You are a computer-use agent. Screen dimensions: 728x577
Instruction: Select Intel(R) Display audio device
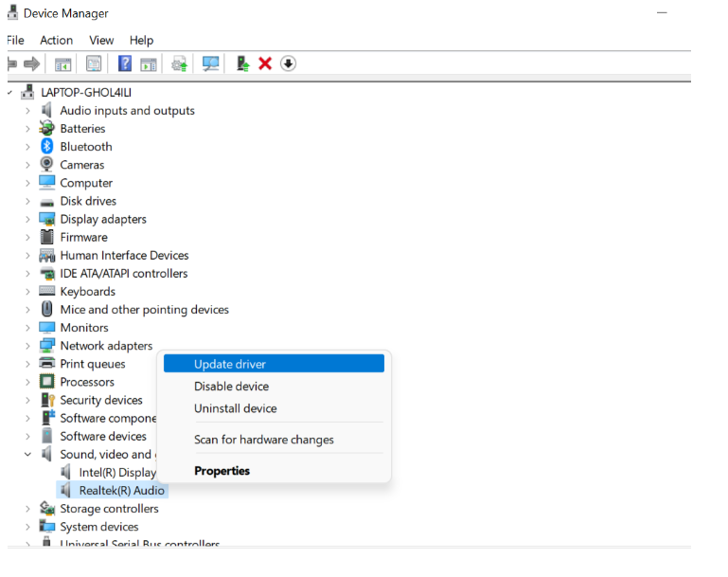click(117, 473)
